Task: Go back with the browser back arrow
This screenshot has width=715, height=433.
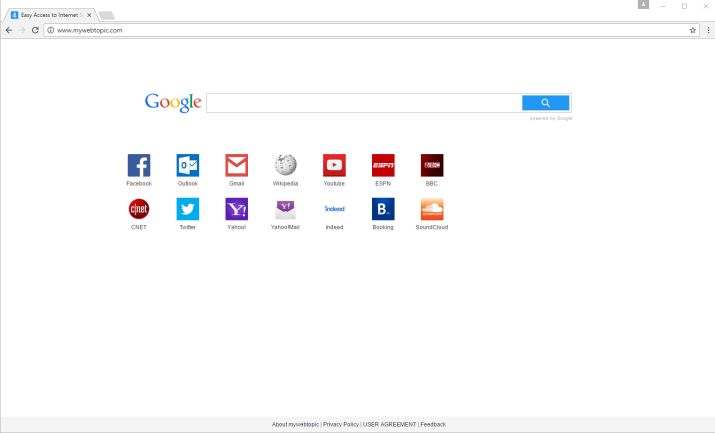Action: click(9, 30)
